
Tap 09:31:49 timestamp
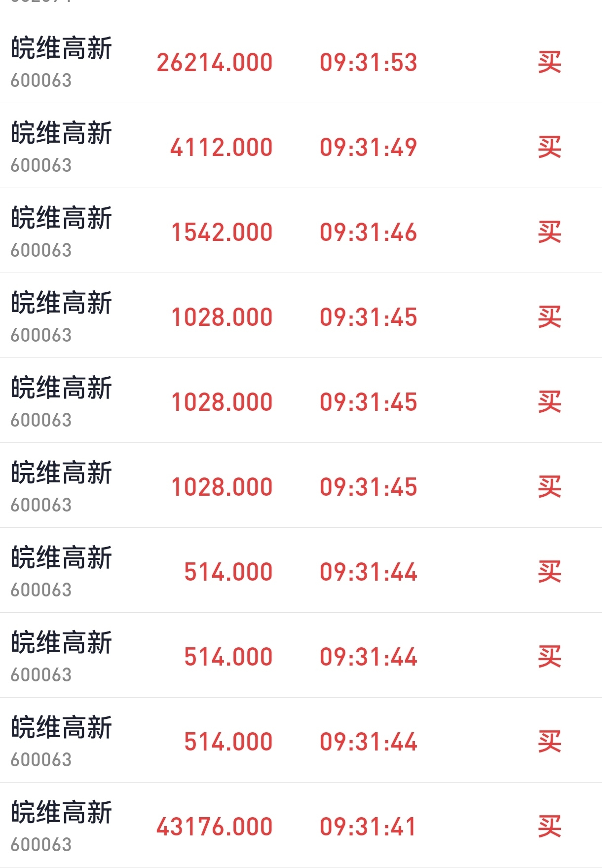[369, 147]
